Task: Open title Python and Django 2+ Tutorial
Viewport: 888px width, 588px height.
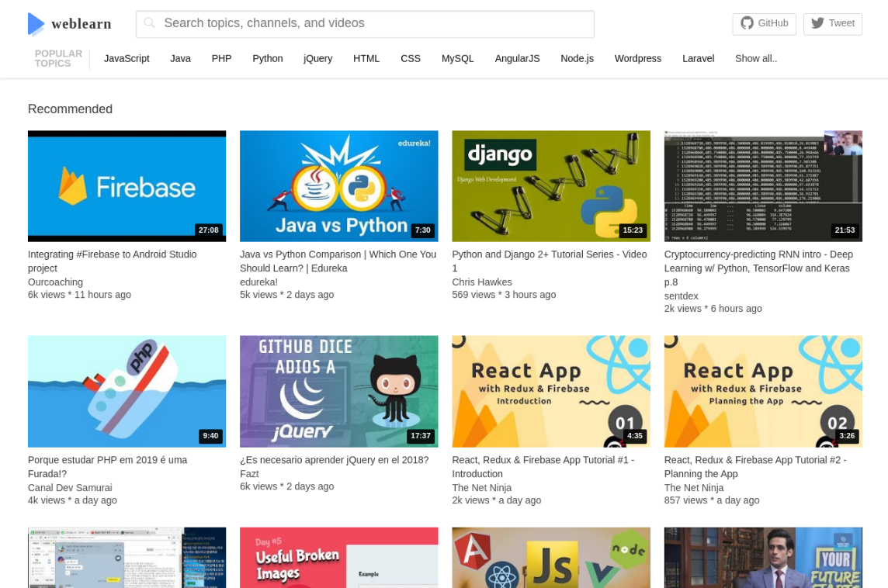Action: tap(550, 261)
